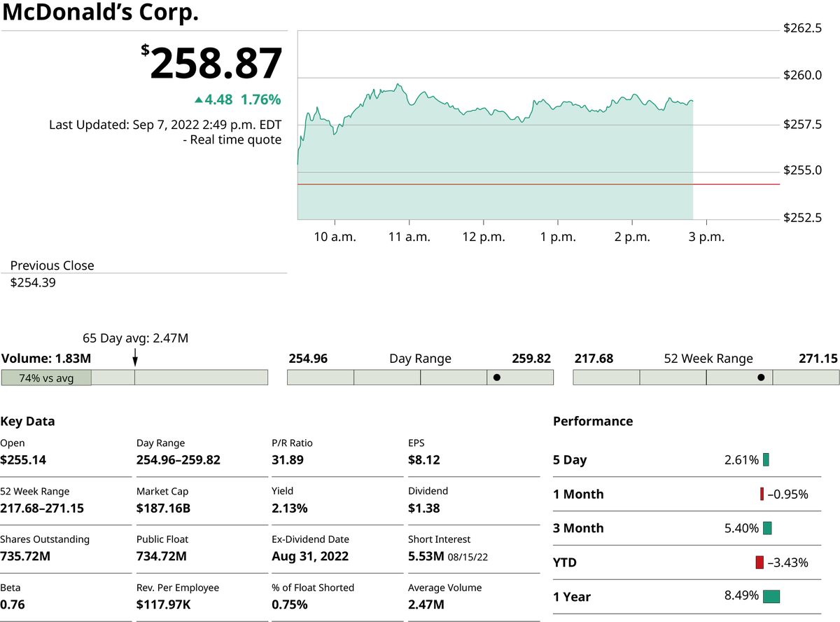Screen dimensions: 840x622
Task: Click the Real time quote note
Action: pyautogui.click(x=232, y=140)
